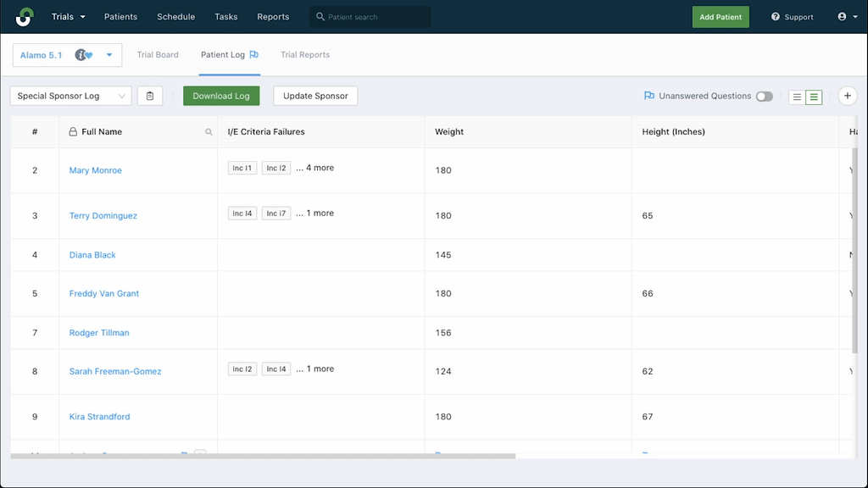The width and height of the screenshot is (868, 488).
Task: Click weight 145 in Diana Black row
Action: pos(442,255)
